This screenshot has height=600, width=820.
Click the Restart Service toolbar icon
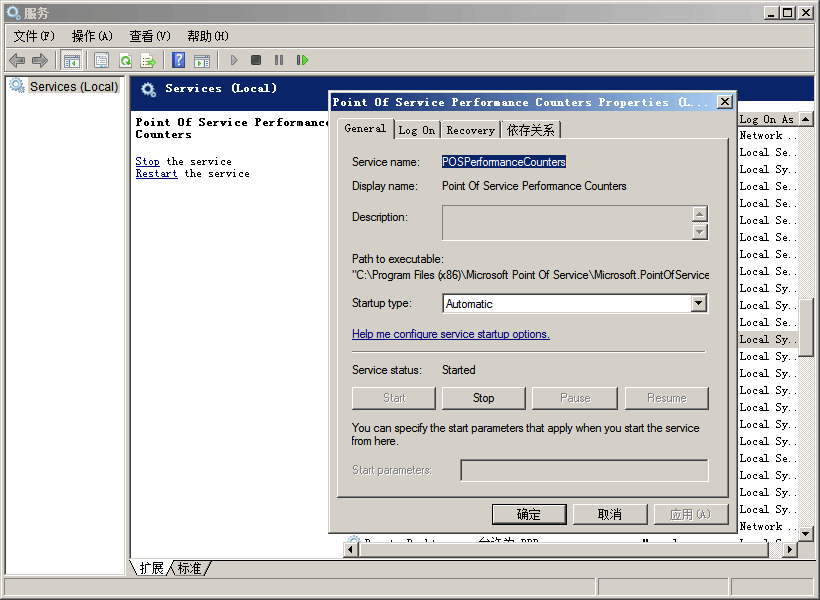tap(302, 61)
